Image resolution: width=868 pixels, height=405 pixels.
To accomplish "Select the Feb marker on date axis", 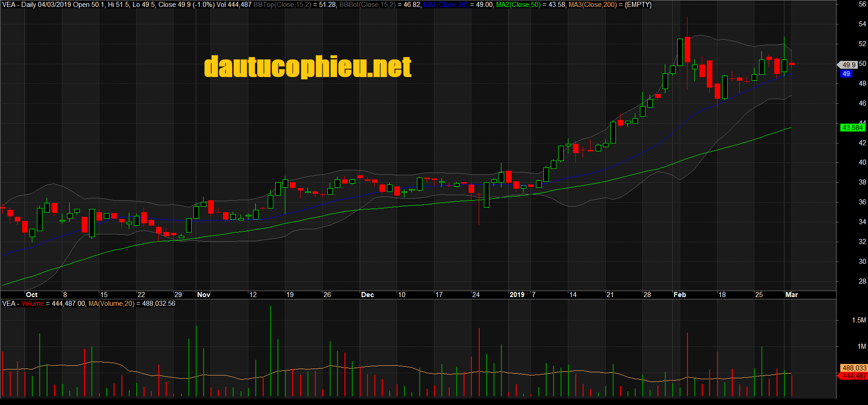I will (x=680, y=295).
